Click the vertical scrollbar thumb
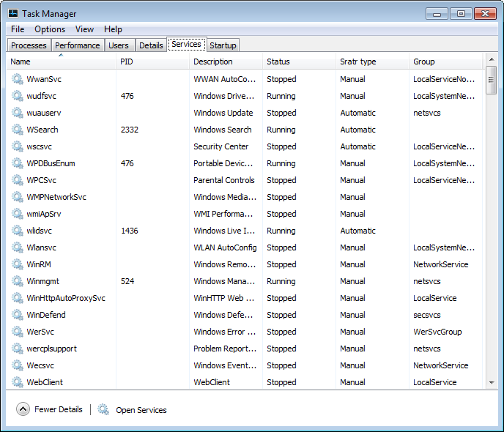This screenshot has width=504, height=432. coord(492,80)
